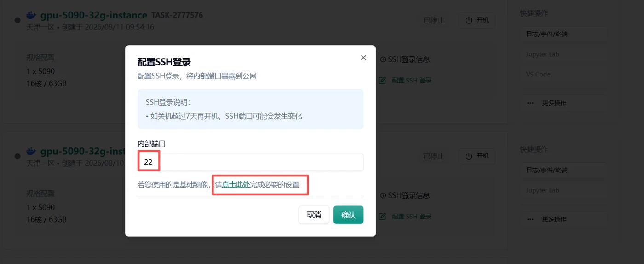Click the 天津一区 creation date text 09:54:16
The image size is (644, 264).
pyautogui.click(x=90, y=27)
